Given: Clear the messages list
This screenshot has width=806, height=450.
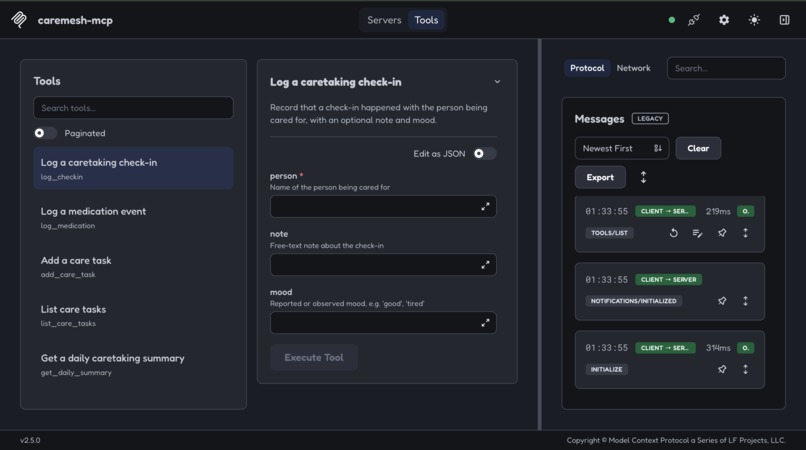Looking at the screenshot, I should click(x=698, y=148).
